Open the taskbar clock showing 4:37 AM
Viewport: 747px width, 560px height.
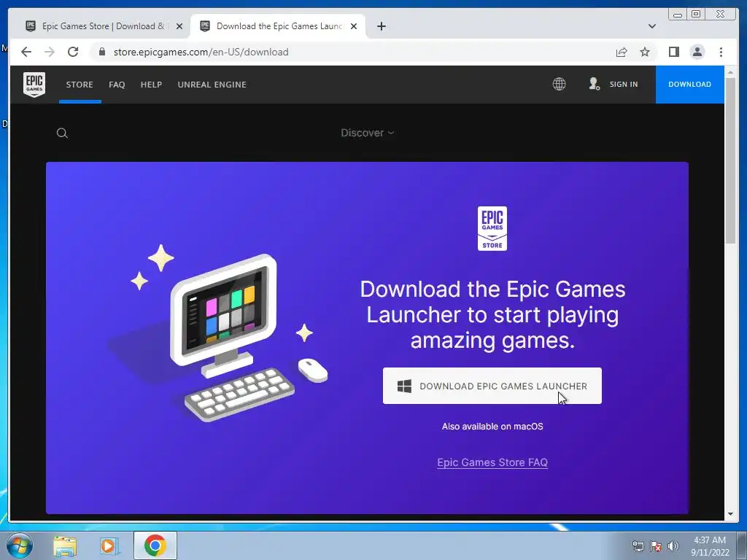(x=709, y=546)
